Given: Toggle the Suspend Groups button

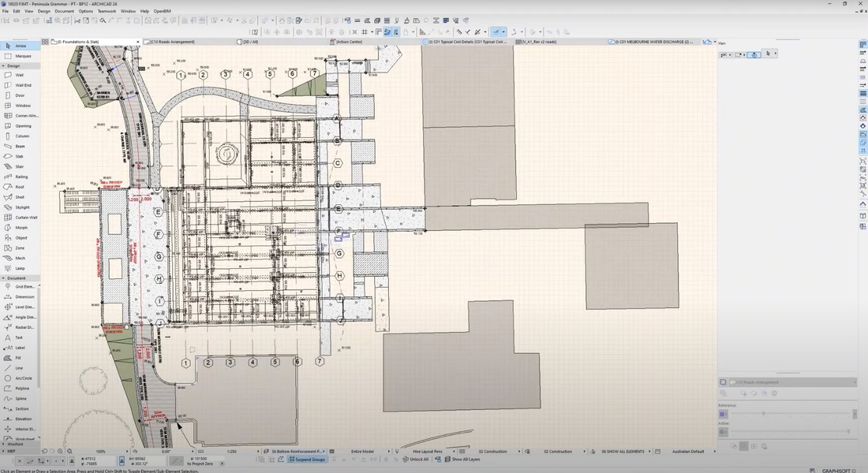Looking at the screenshot, I should 307,459.
